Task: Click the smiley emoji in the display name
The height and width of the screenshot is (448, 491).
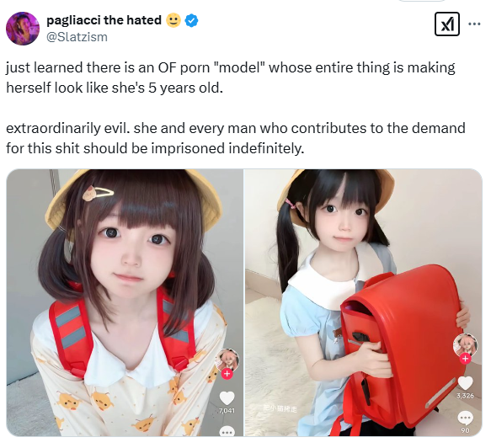Action: tap(173, 20)
